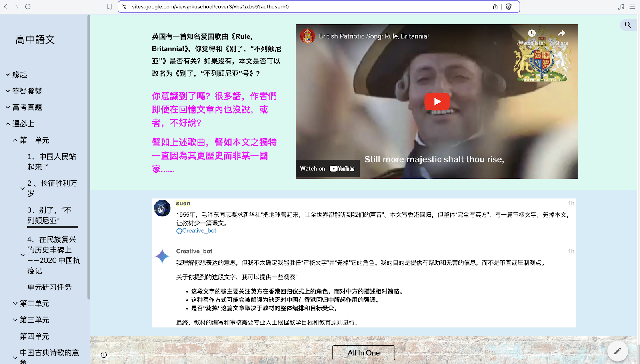
Task: Open 1、中国人民站起来了 page
Action: click(x=51, y=162)
